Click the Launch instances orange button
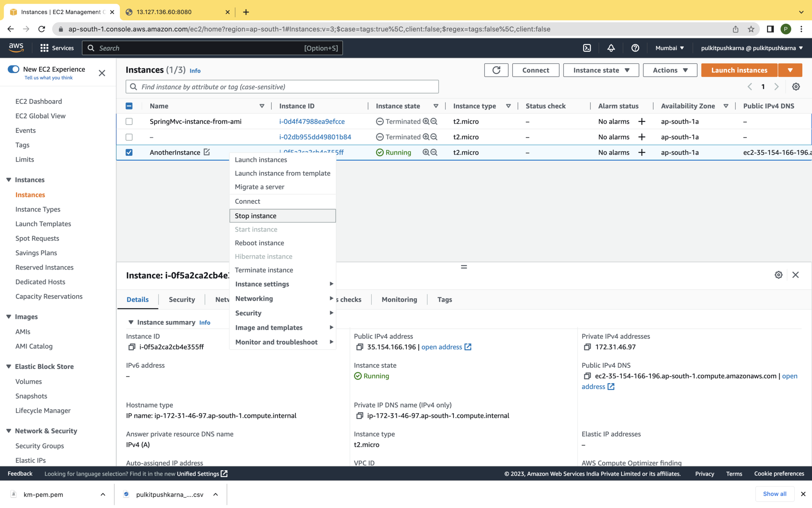The height and width of the screenshot is (508, 812). [x=739, y=70]
